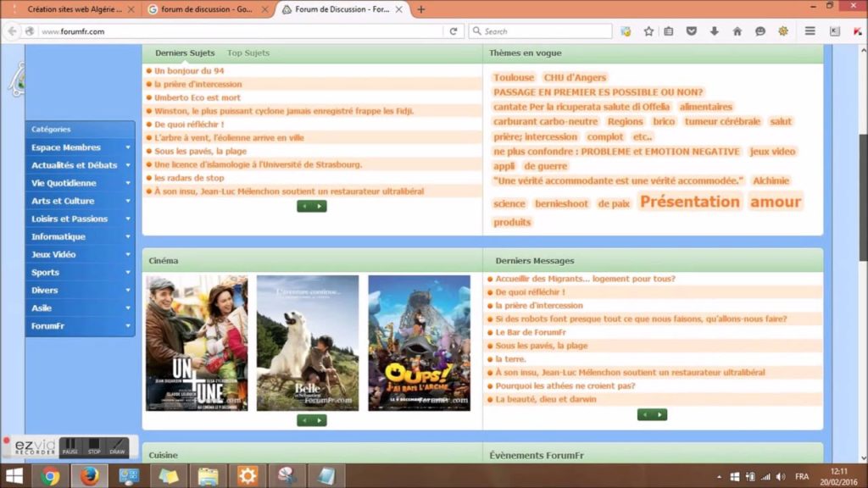Open the 'Oups! J'ai raté l'arche' poster
This screenshot has height=488, width=868.
[x=419, y=343]
